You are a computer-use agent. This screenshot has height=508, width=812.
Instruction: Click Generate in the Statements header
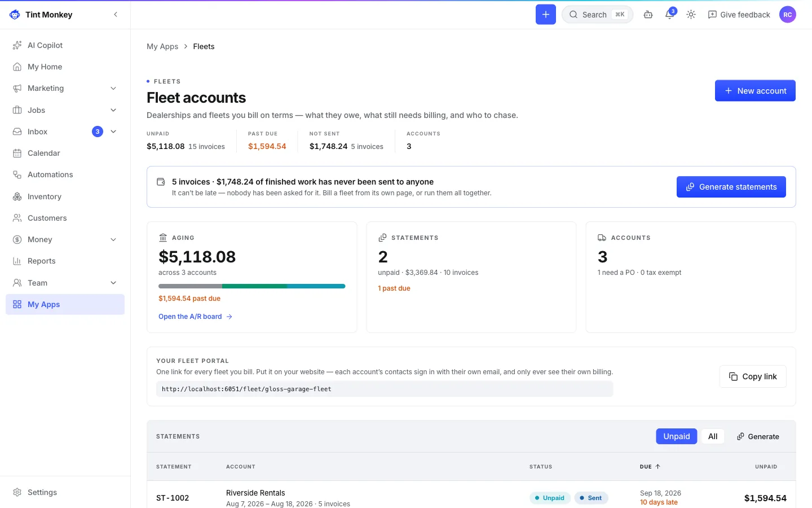coord(758,436)
